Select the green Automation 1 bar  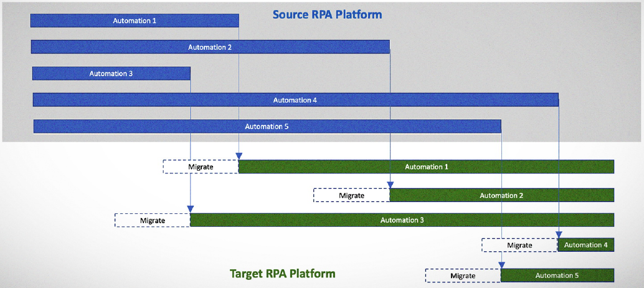click(426, 166)
